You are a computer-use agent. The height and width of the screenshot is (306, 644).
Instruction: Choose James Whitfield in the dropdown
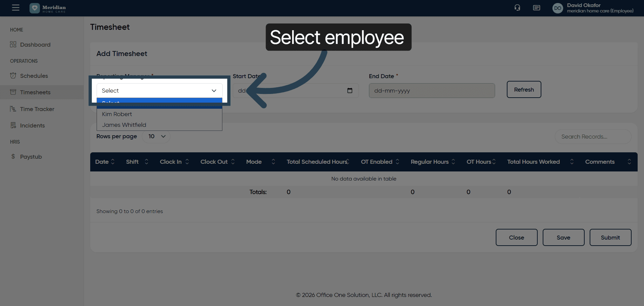point(124,125)
